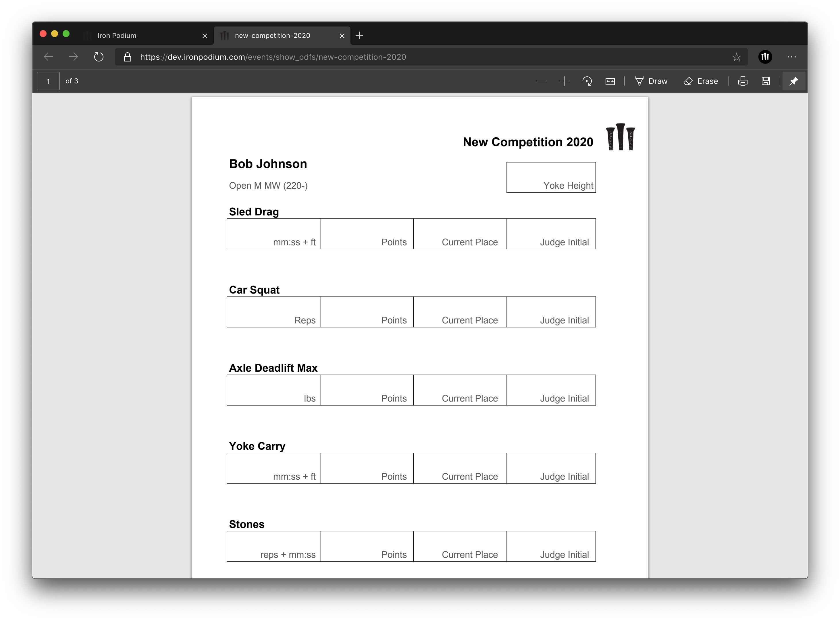Click the Car Squat heading

pos(254,290)
